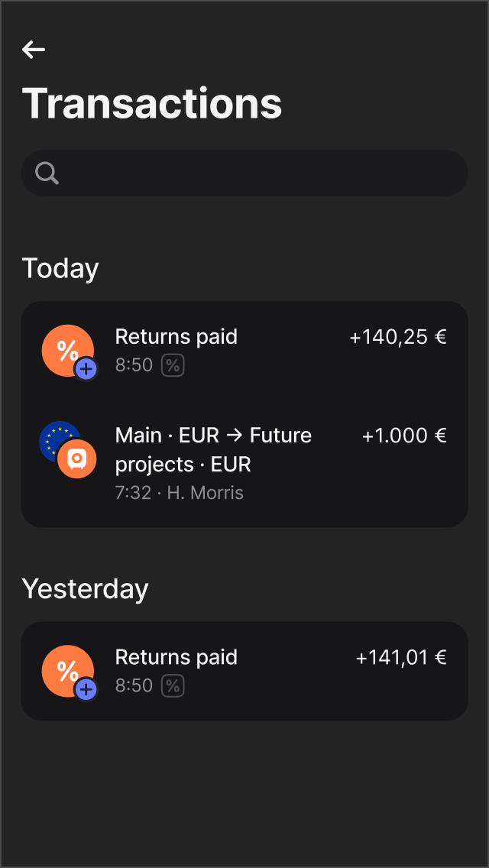489x868 pixels.
Task: Click the small percent tag in yesterday's entry
Action: (x=173, y=685)
